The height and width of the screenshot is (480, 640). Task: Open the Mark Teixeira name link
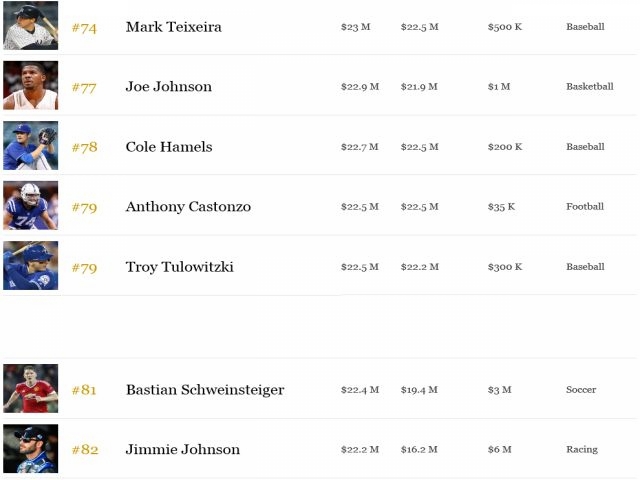pos(173,27)
